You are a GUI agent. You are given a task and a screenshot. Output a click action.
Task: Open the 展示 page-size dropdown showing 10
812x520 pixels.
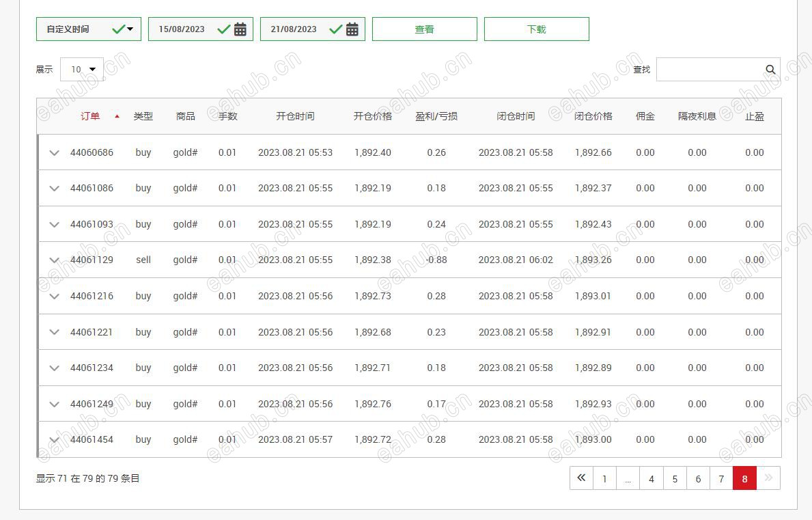point(81,69)
